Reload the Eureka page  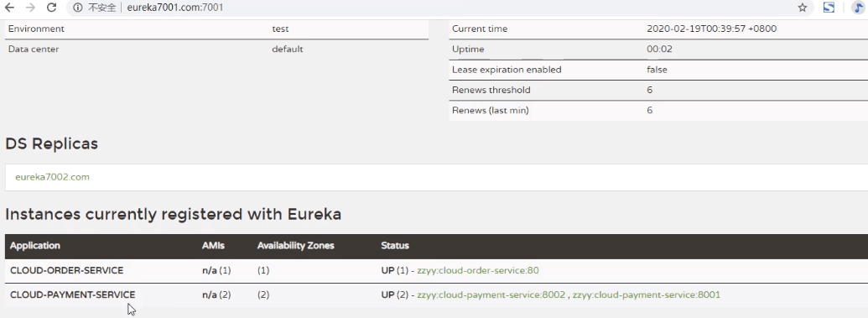(51, 8)
